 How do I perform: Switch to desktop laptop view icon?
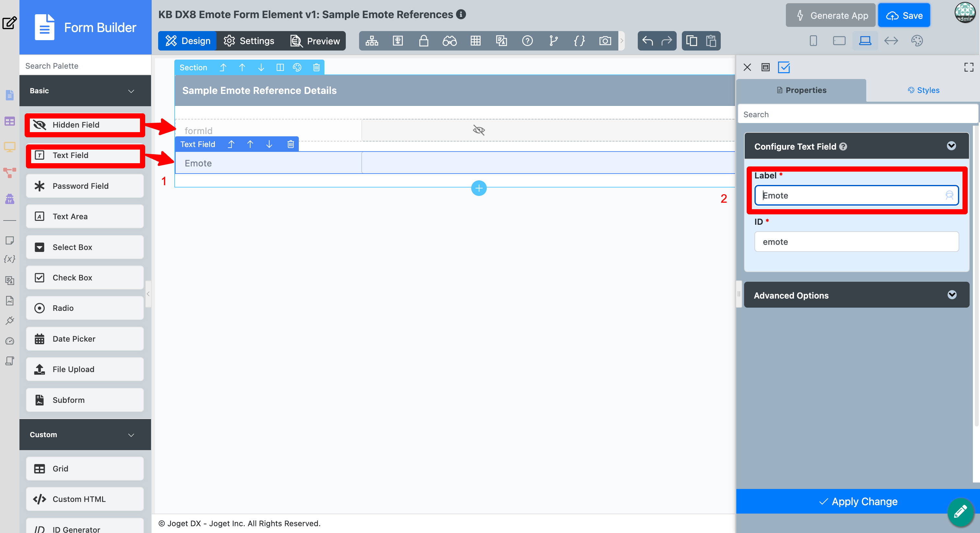865,41
